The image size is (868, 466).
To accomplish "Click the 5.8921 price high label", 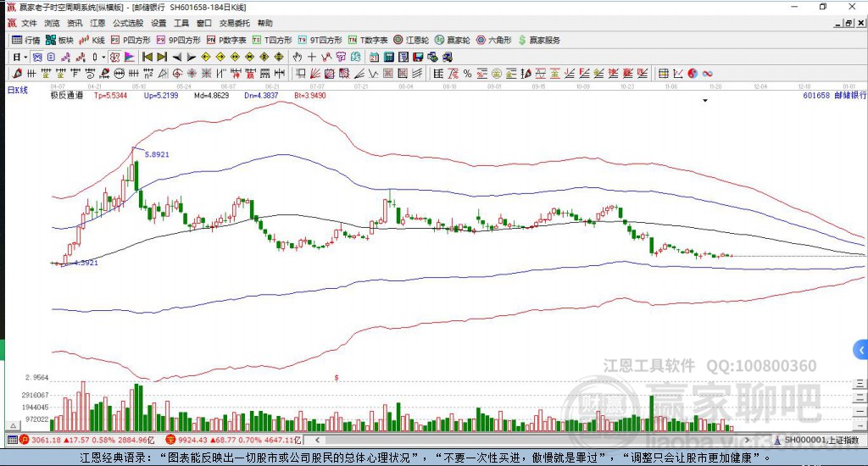I will point(157,154).
